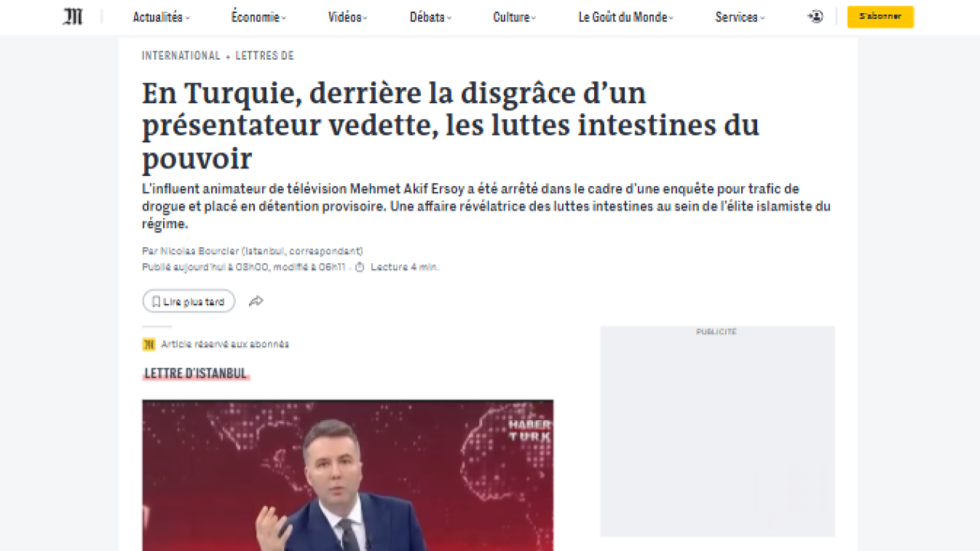Save article with Lire plus tard

coord(188,302)
